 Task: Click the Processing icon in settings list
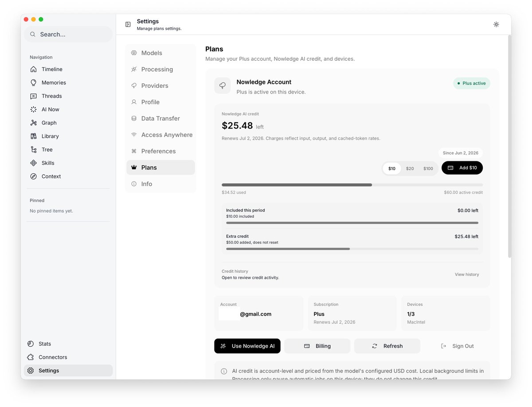pos(134,69)
